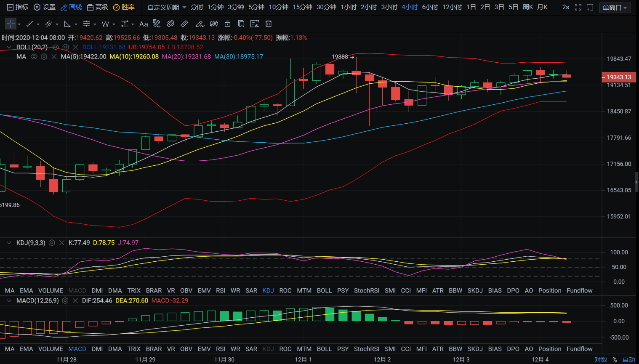Viewport: 639px width, 364px height.
Task: Open the 单窗口 window layout dropdown
Action: [615, 8]
